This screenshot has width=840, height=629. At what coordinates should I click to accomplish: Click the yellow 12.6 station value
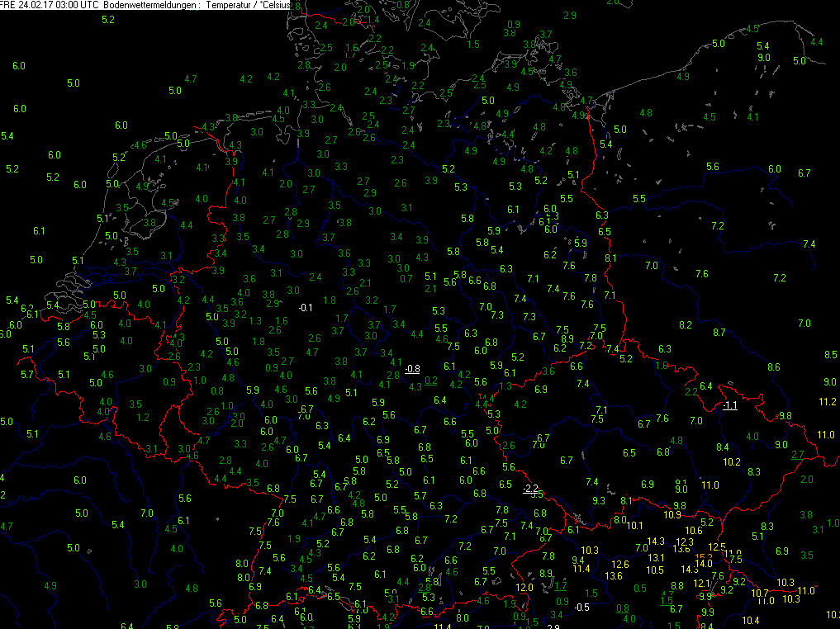point(620,565)
